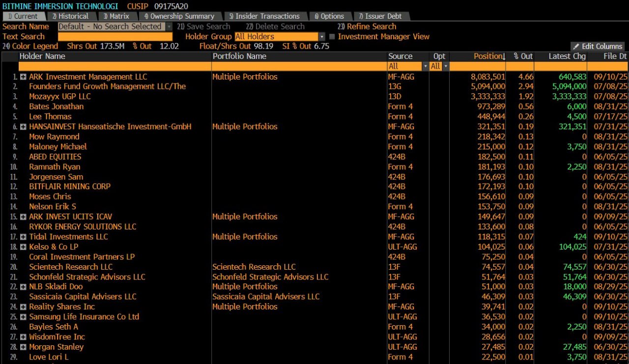Toggle the Investment Manager View checkbox
The height and width of the screenshot is (364, 629).
tap(332, 36)
